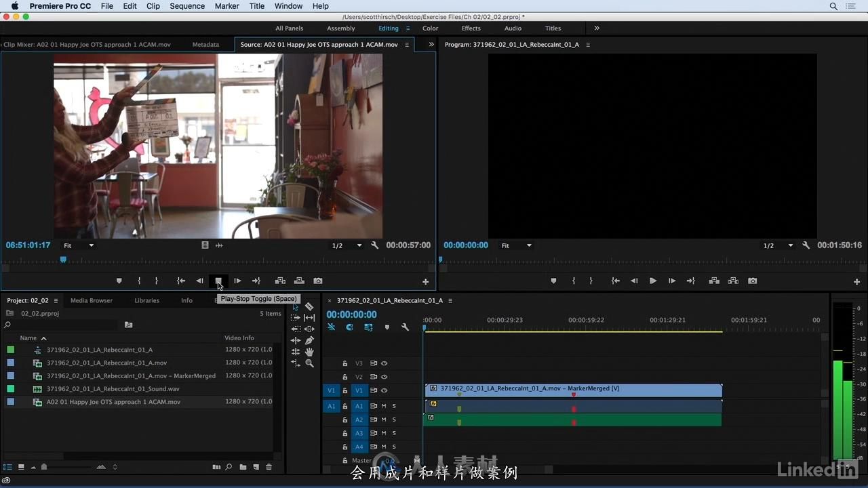Stop playback in Source monitor
868x488 pixels.
(218, 281)
